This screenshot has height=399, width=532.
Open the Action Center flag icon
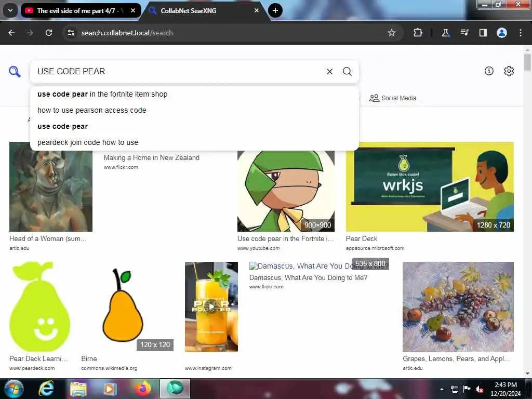[x=467, y=389]
